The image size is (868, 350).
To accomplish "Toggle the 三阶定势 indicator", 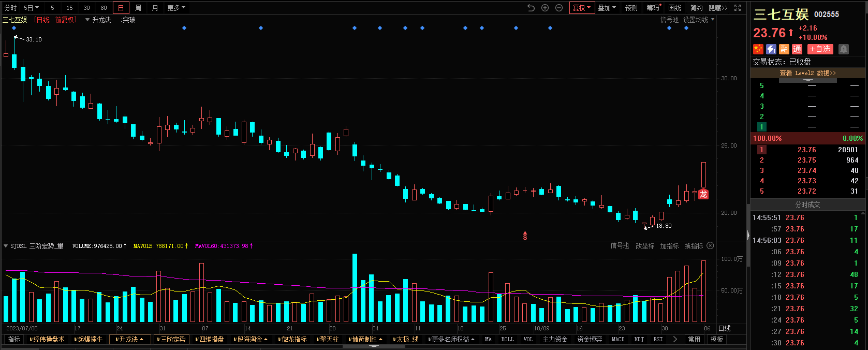I will (x=171, y=340).
